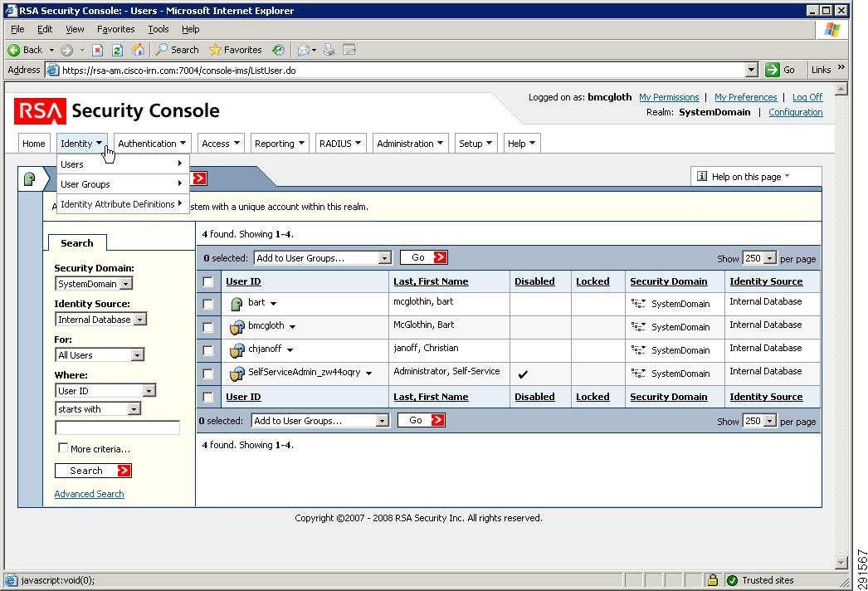Open the For All Users dropdown
Viewport: 868px width, 591px height.
coord(100,354)
